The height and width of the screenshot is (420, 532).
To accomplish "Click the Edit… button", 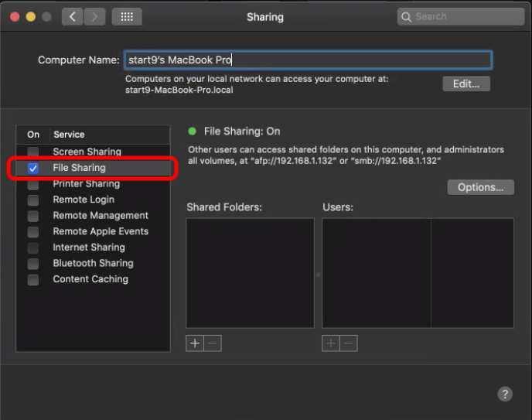I will click(x=466, y=84).
